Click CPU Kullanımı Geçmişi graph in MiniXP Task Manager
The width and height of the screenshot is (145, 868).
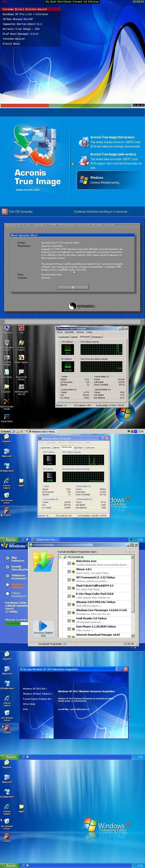click(x=101, y=349)
